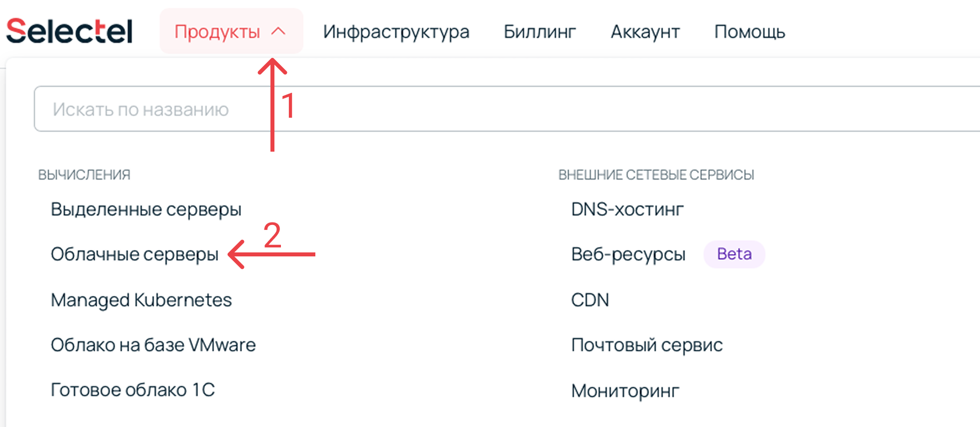Screen dimensions: 980x427
Task: Open DNS-хостинг service
Action: (627, 209)
